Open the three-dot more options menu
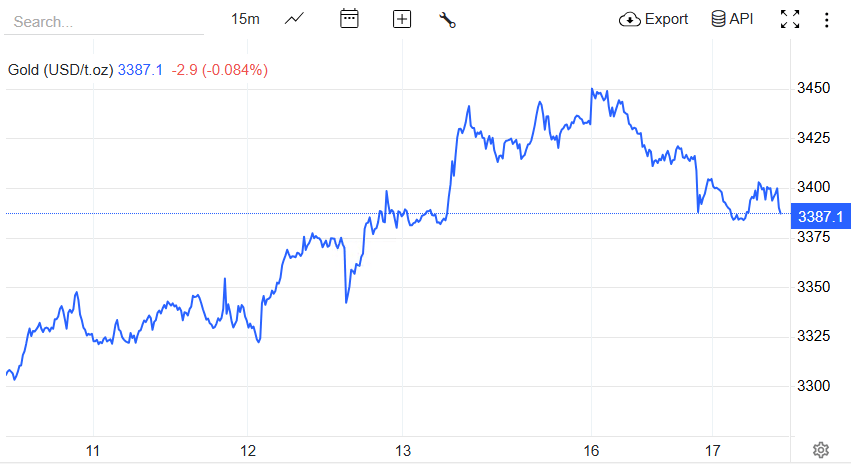851x464 pixels. click(826, 20)
